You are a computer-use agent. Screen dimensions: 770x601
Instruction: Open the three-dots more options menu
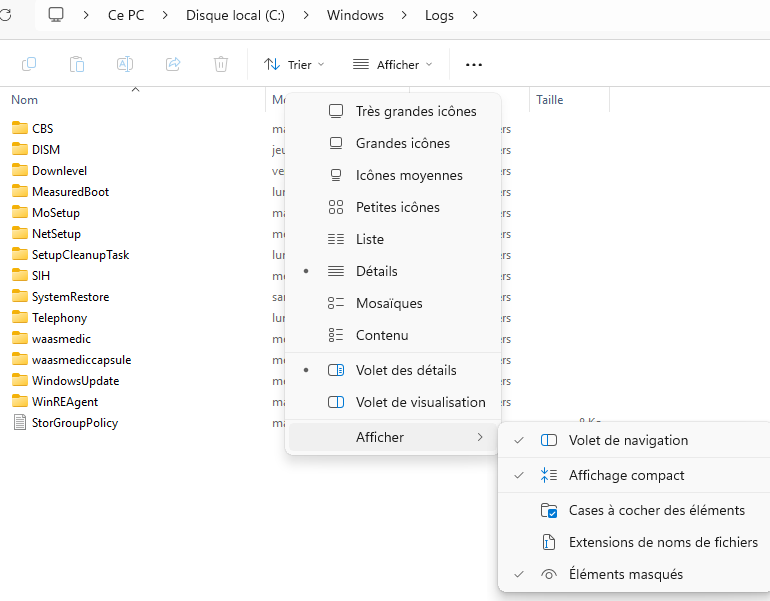pos(473,65)
